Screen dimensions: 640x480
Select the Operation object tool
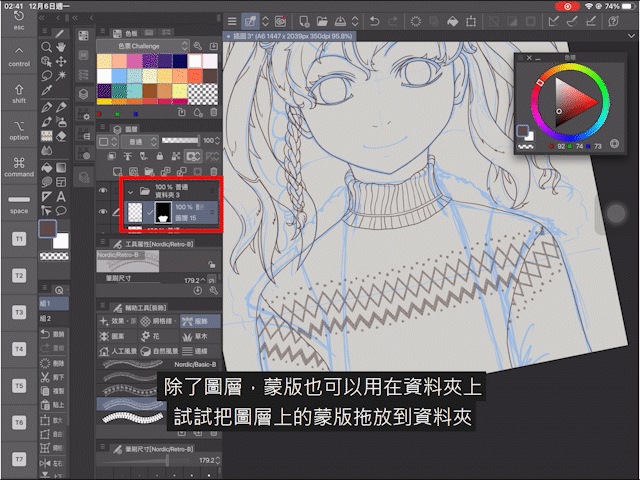click(x=47, y=62)
